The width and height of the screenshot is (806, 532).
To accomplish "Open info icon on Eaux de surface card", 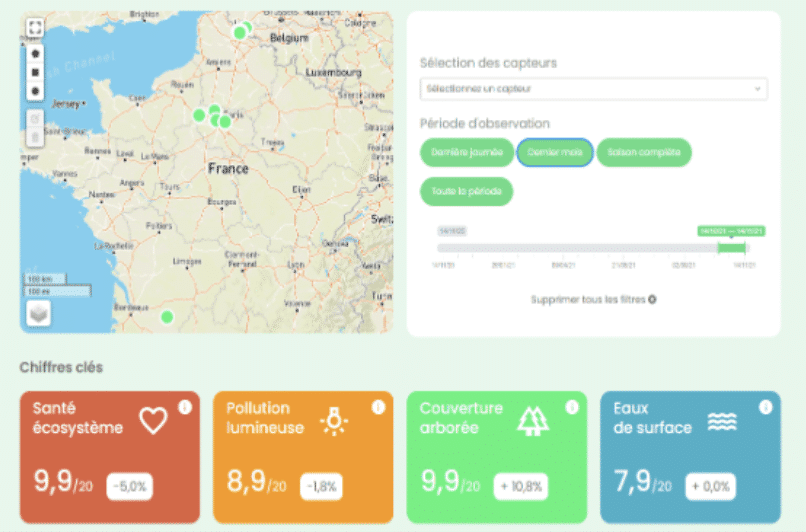I will (765, 407).
